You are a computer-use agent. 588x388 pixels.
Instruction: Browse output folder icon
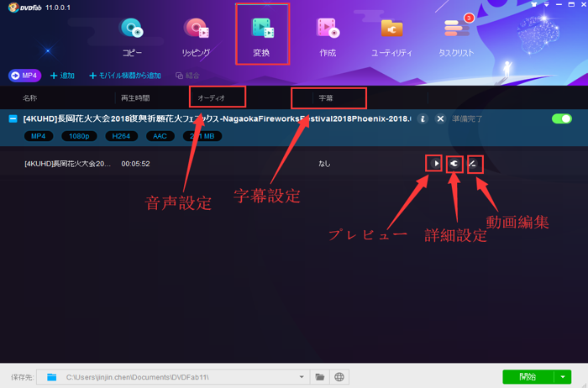pos(320,377)
